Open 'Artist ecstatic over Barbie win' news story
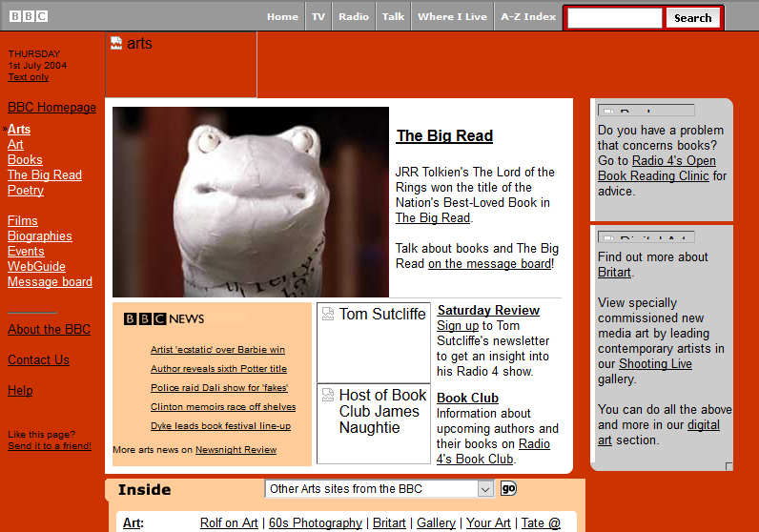The width and height of the screenshot is (759, 532). click(x=217, y=350)
